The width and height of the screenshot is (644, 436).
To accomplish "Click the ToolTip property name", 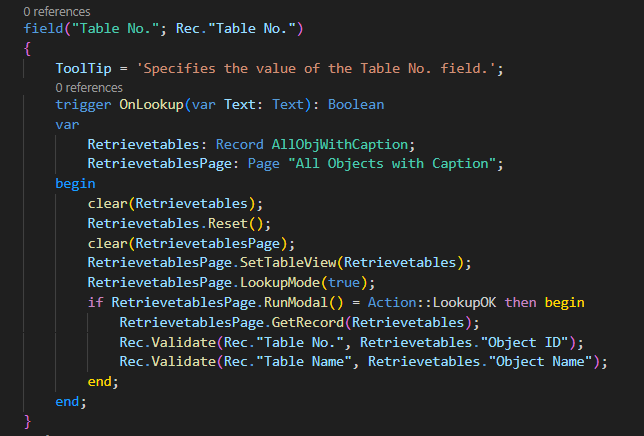I will pyautogui.click(x=83, y=68).
